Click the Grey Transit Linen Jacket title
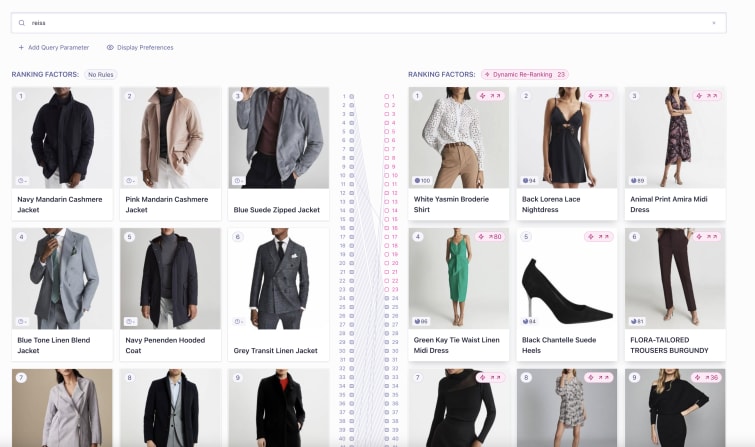The image size is (755, 447). 275,351
